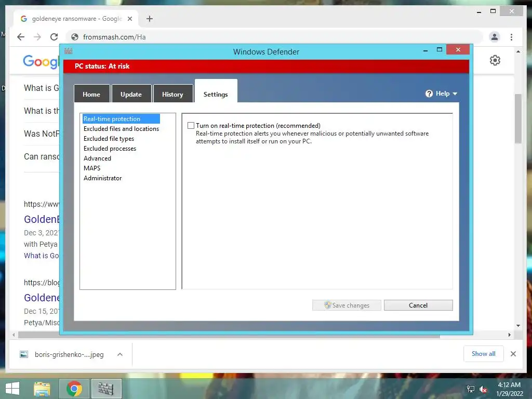Click the Chrome address bar
The image size is (532, 399).
(275, 37)
